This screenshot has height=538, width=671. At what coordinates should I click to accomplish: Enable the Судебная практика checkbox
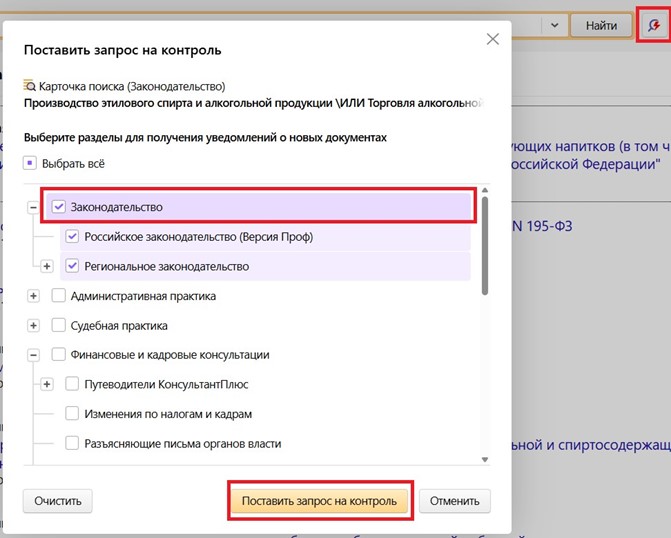pyautogui.click(x=58, y=325)
